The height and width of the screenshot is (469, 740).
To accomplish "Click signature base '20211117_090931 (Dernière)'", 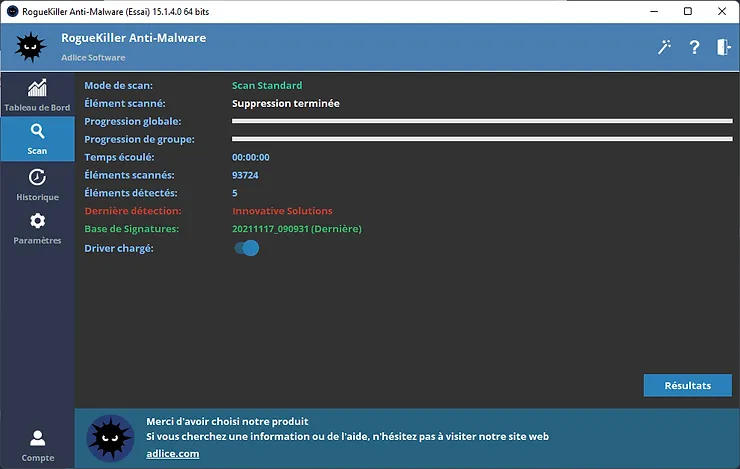I will pyautogui.click(x=297, y=229).
